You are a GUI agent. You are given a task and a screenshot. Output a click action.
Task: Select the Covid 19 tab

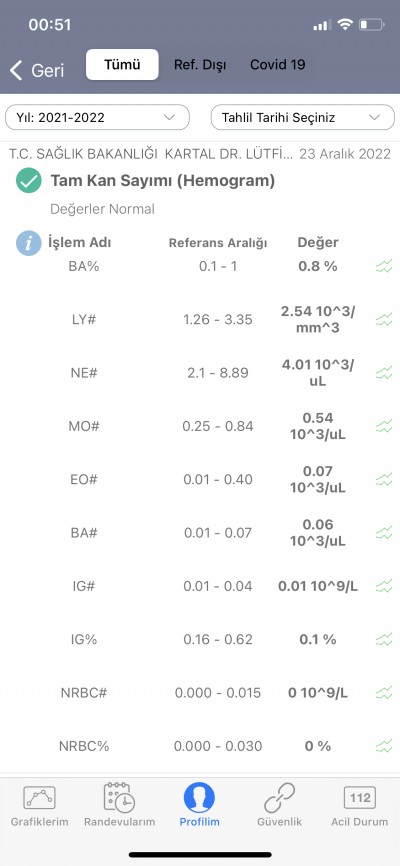coord(277,65)
